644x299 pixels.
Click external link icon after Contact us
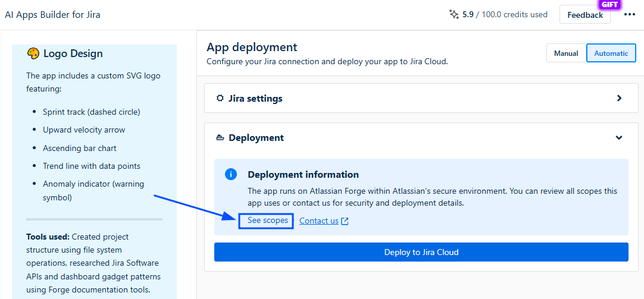point(345,221)
